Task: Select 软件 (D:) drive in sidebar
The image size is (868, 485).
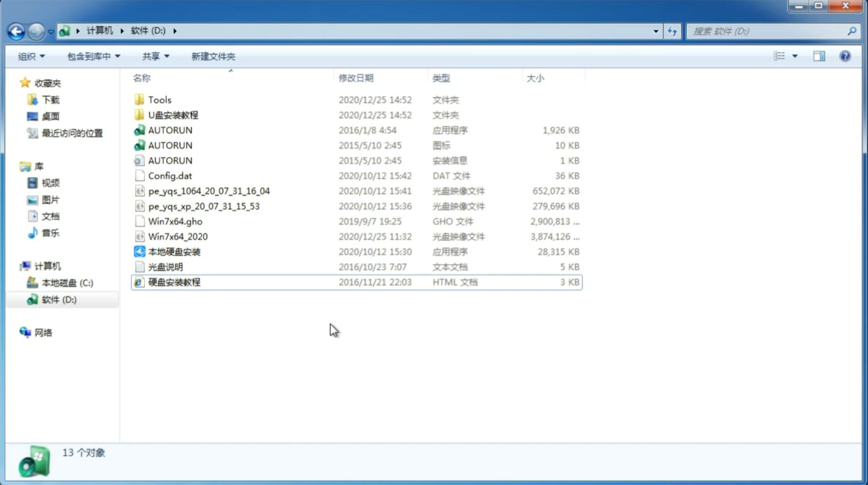Action: (x=58, y=299)
